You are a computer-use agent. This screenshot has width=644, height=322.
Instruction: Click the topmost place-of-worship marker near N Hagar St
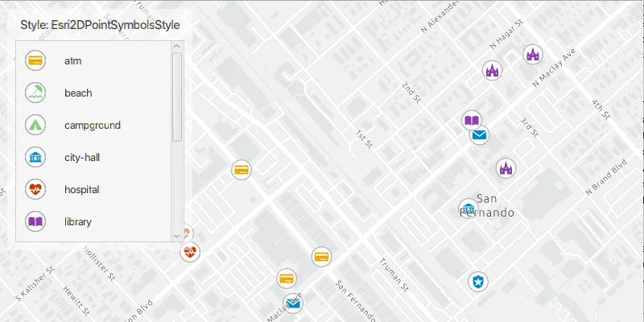coord(533,54)
